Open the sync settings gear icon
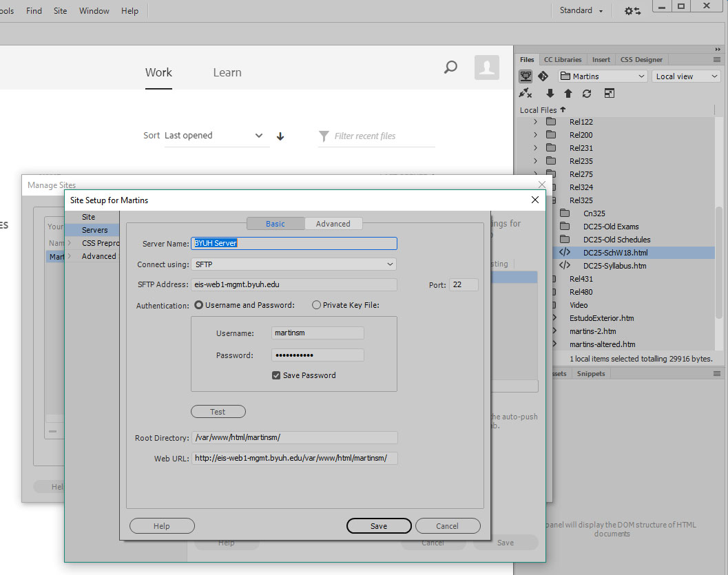 pos(632,11)
